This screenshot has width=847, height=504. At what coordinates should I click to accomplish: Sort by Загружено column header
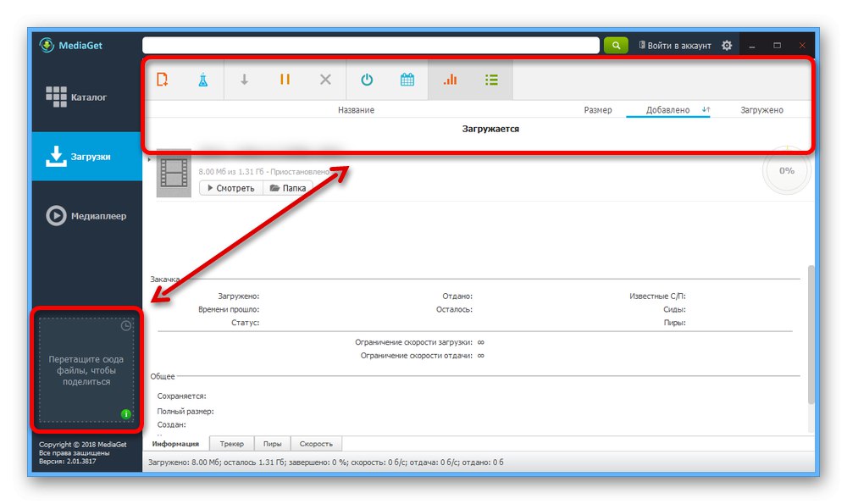point(761,109)
